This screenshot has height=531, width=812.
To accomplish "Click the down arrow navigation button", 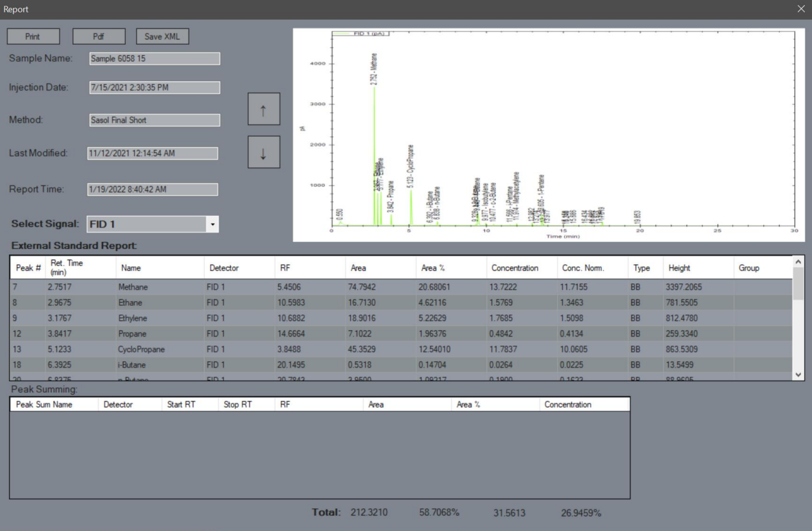I will 264,152.
